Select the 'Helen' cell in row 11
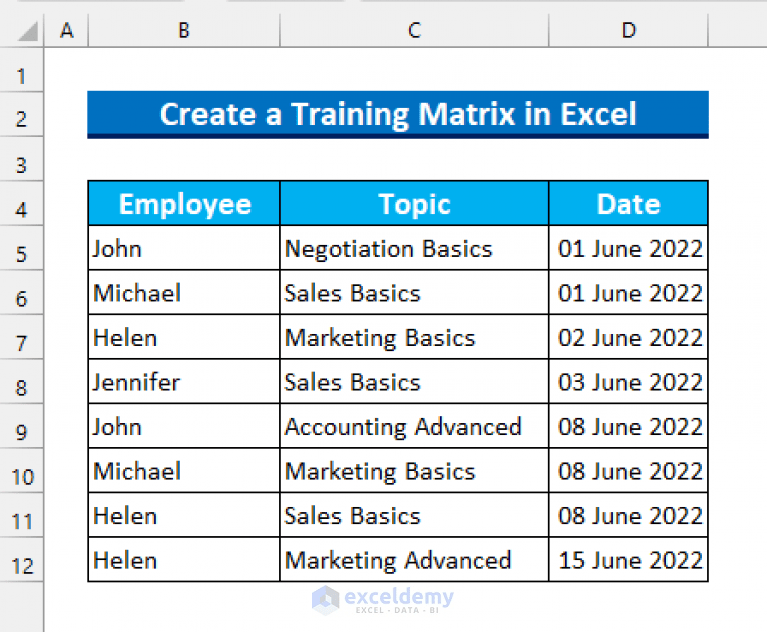The image size is (767, 632). pos(184,515)
